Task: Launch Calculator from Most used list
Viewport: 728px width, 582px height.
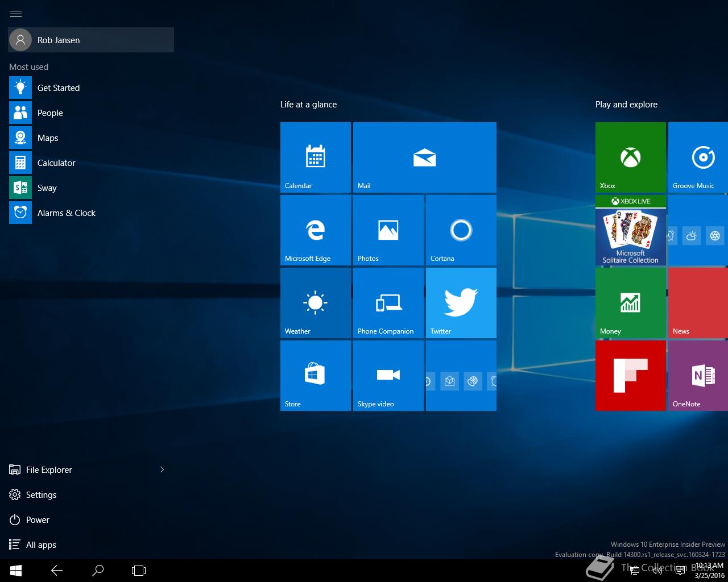Action: click(91, 163)
